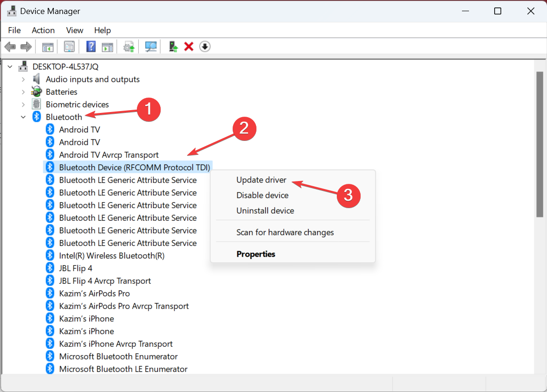Click the Biometric devices fingerprint icon

tap(36, 104)
